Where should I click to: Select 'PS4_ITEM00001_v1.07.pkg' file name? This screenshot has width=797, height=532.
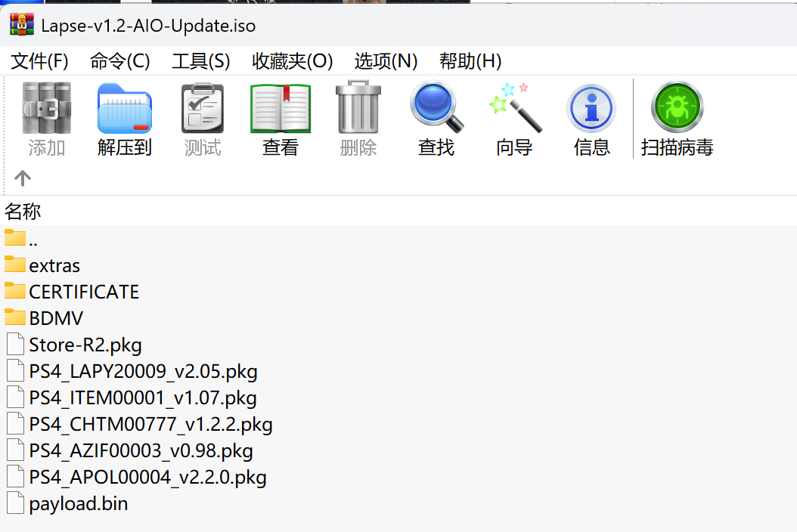[x=143, y=397]
